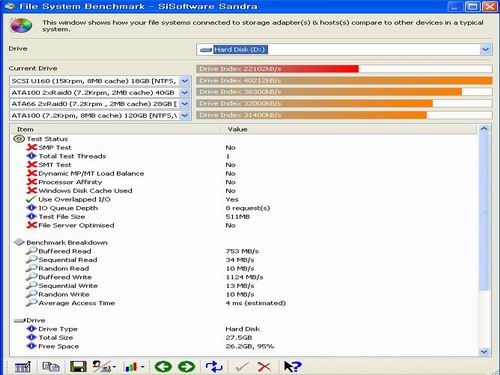Image resolution: width=500 pixels, height=375 pixels.
Task: Click magnifier icon beside Average Access Time
Action: 31,303
